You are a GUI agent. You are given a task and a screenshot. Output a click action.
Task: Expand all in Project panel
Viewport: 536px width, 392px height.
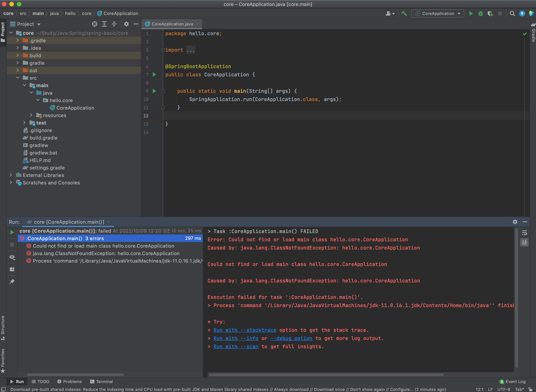coord(104,24)
